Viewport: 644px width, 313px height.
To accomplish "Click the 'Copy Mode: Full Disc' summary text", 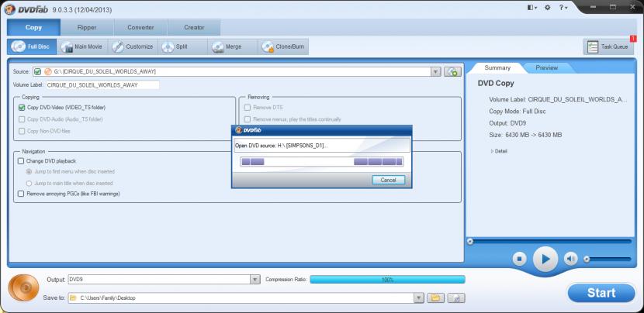I will coord(517,112).
